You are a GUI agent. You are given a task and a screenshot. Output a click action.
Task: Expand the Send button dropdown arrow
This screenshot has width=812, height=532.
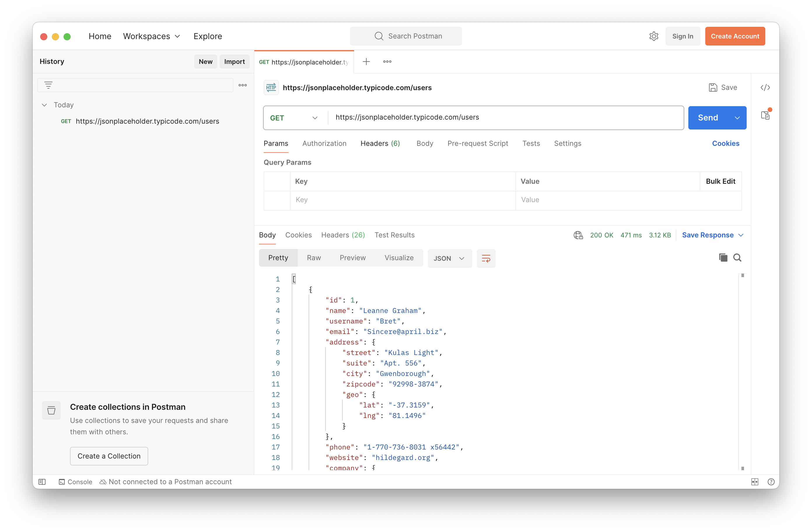tap(737, 118)
